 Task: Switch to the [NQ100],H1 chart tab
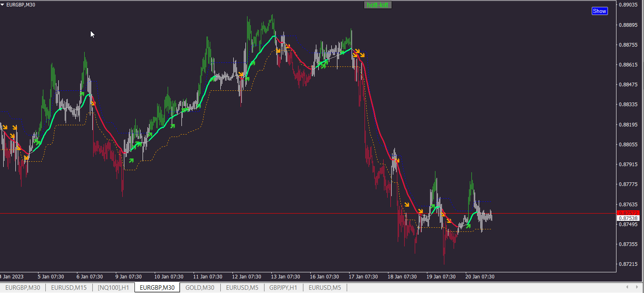click(x=113, y=288)
